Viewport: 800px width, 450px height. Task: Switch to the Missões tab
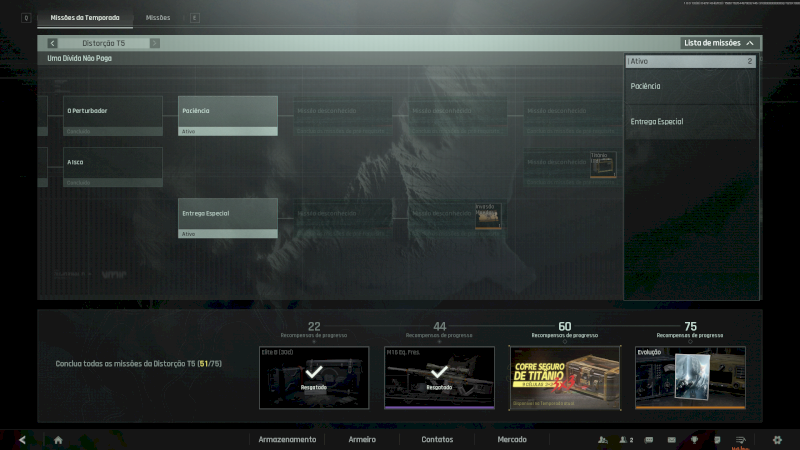click(158, 18)
